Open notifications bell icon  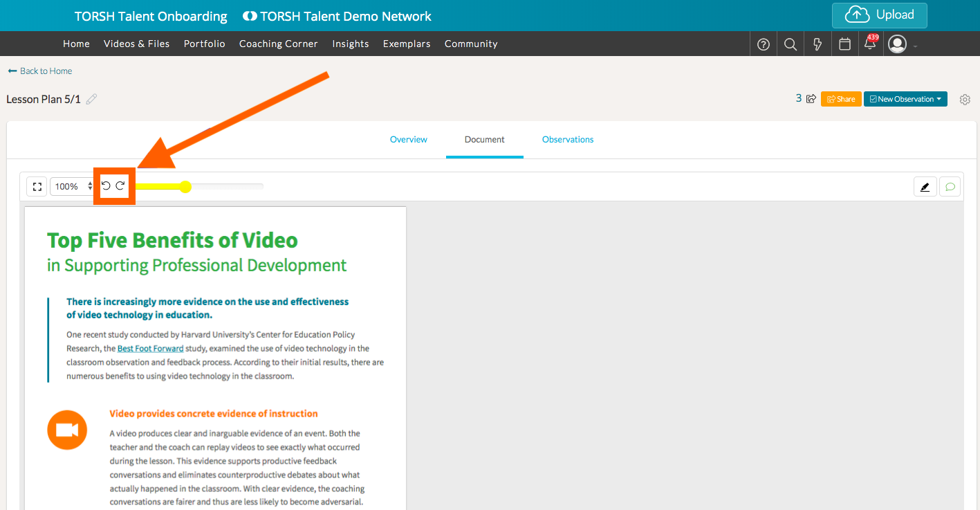(870, 44)
